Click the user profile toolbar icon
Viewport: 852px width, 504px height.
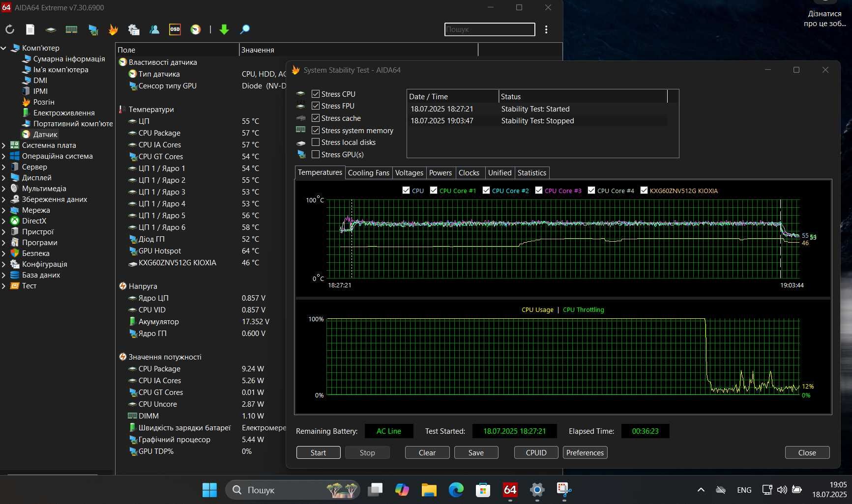154,29
